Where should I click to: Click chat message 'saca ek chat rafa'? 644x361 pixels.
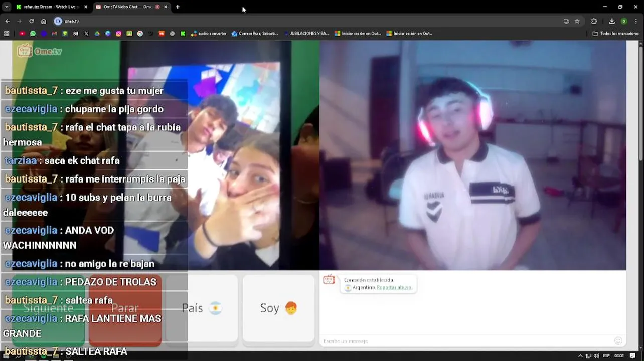82,161
